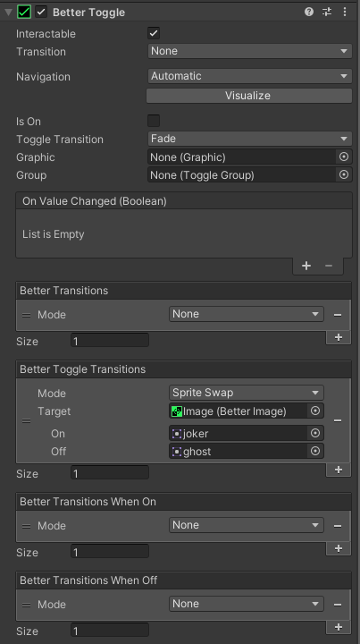Enable the Is On checkbox

click(154, 121)
